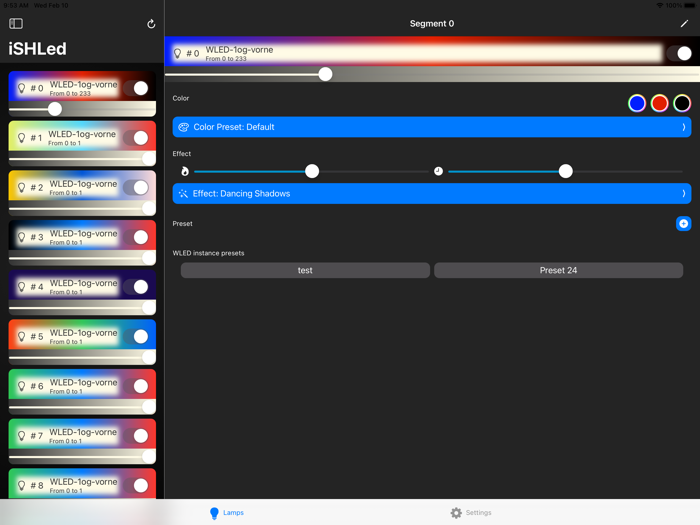Click 'From 0 to 233' in segment header
700x525 pixels.
tap(226, 59)
